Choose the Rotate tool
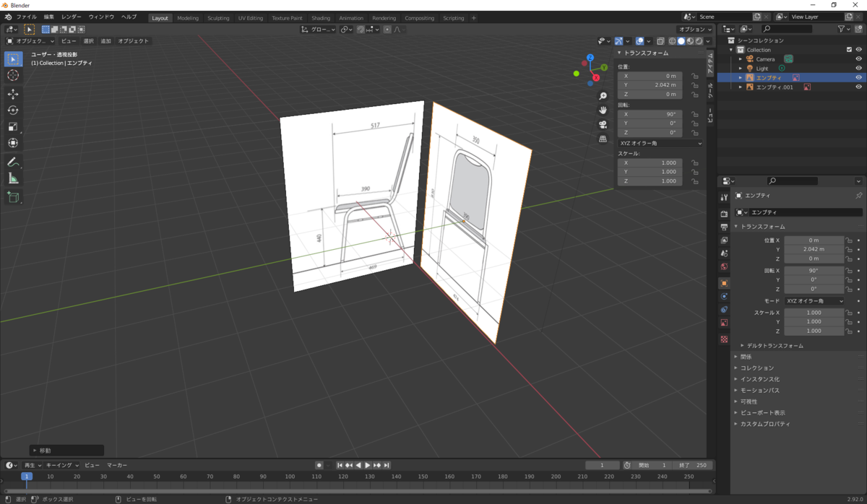 (13, 110)
